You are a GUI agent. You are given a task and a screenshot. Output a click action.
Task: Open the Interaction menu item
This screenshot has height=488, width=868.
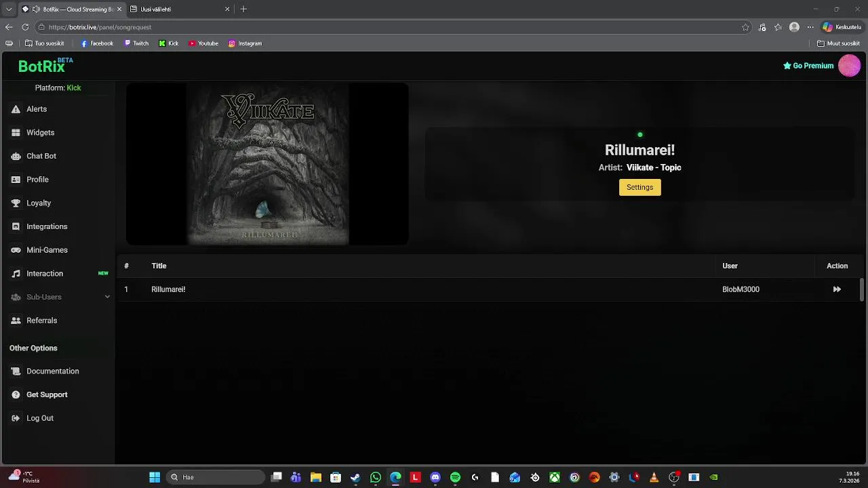click(x=44, y=274)
